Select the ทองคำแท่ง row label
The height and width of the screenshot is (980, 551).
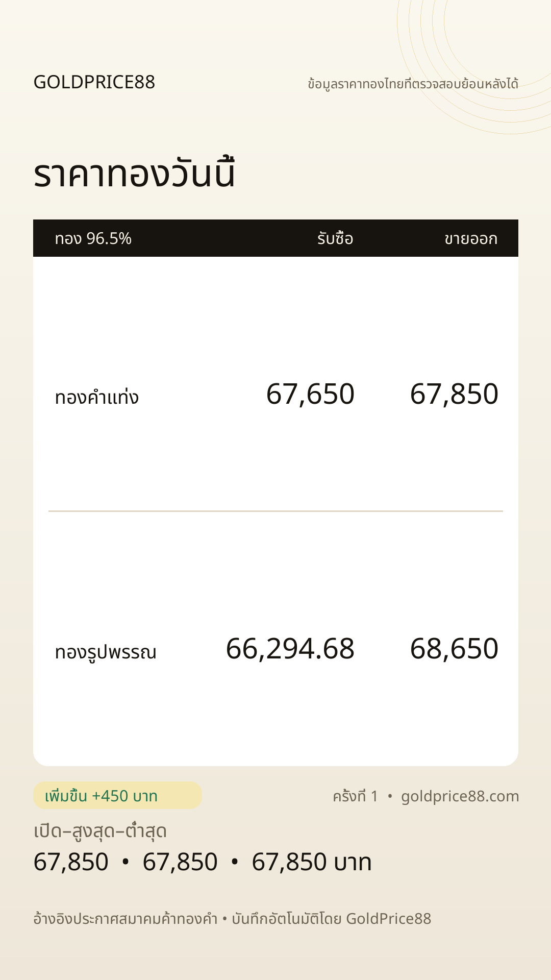[x=97, y=397]
